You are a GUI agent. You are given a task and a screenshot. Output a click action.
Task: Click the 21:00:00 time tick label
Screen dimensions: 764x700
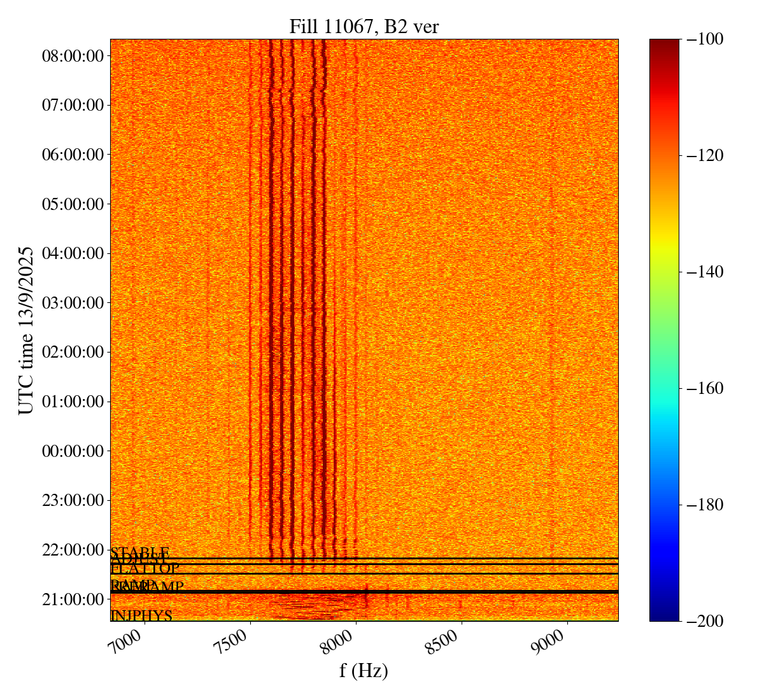coord(73,599)
